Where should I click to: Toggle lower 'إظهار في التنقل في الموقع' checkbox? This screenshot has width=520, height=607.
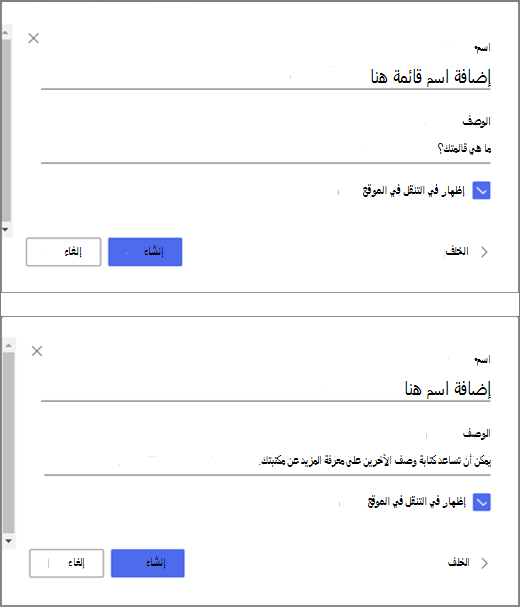pyautogui.click(x=482, y=502)
